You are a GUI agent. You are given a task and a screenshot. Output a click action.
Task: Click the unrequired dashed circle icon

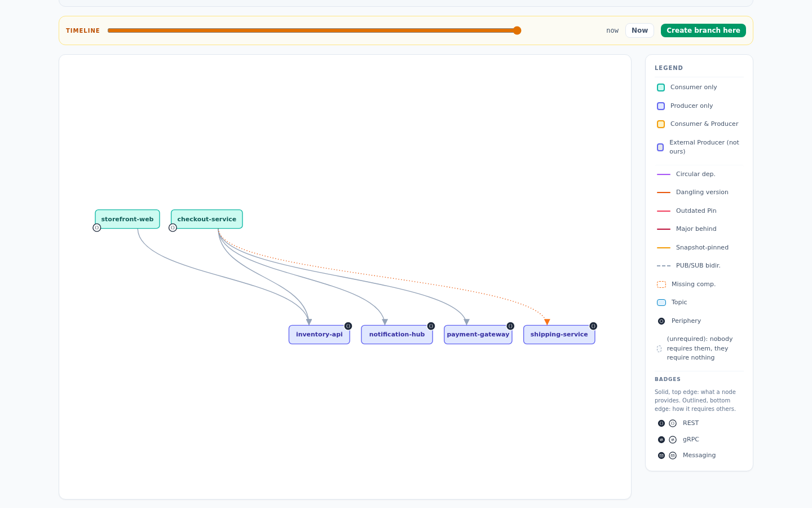659,349
